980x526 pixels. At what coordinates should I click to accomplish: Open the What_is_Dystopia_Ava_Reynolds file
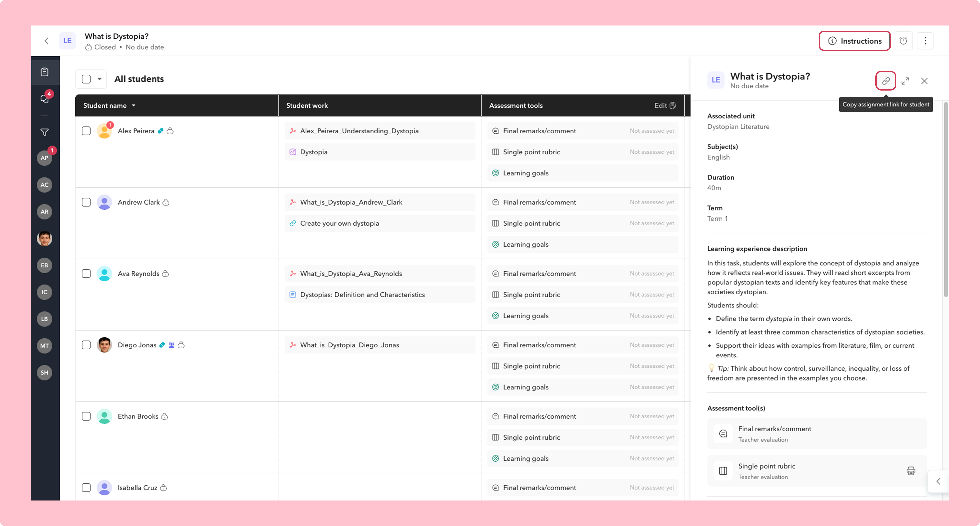380,274
